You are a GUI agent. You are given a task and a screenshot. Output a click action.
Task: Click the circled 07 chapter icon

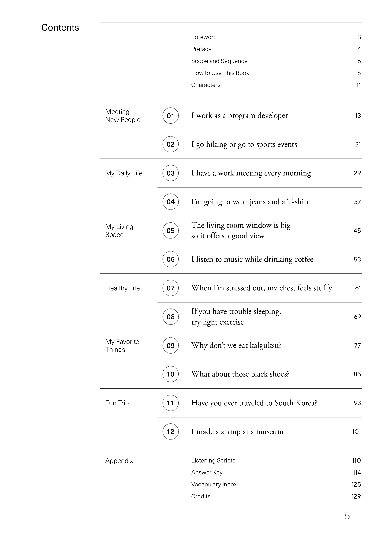[170, 288]
